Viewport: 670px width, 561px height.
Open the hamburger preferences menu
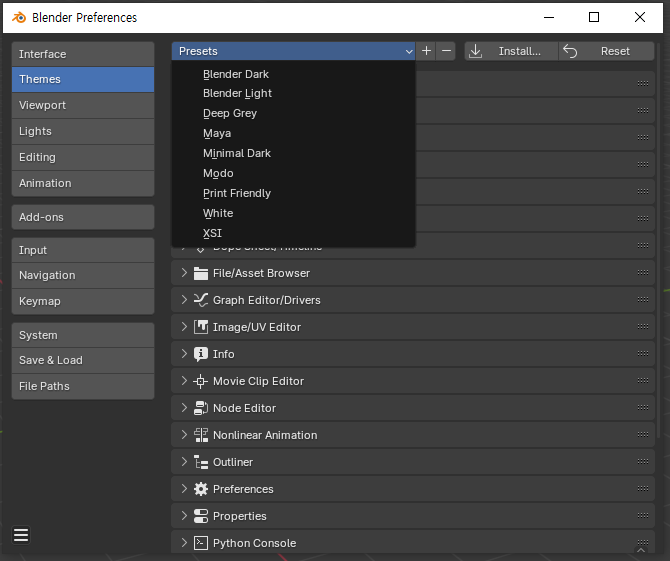click(x=21, y=535)
